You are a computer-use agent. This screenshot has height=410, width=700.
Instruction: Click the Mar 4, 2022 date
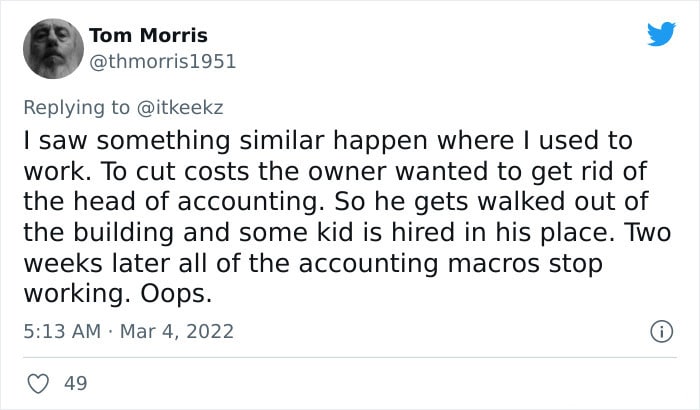(x=176, y=331)
